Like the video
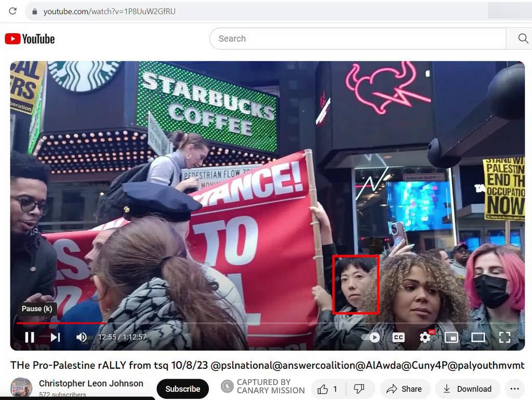Image resolution: width=532 pixels, height=400 pixels. coord(325,389)
